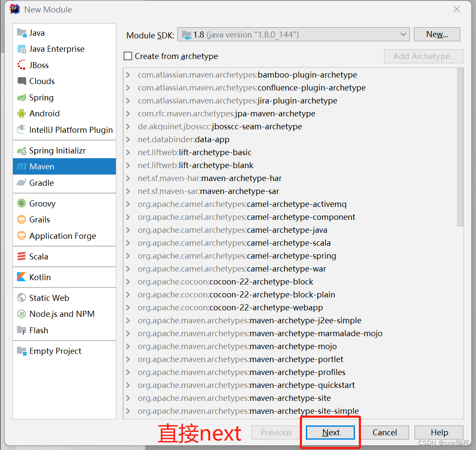Click the Empty Project folder icon

click(22, 350)
